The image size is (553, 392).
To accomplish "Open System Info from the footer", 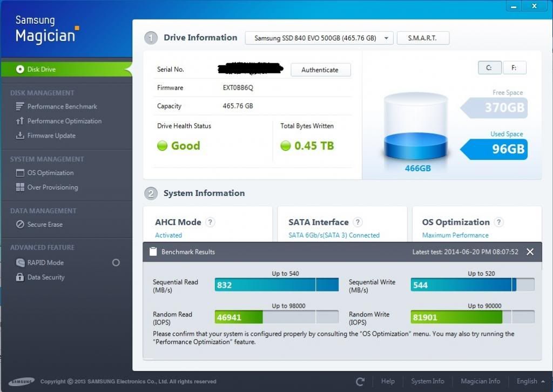I will click(427, 381).
